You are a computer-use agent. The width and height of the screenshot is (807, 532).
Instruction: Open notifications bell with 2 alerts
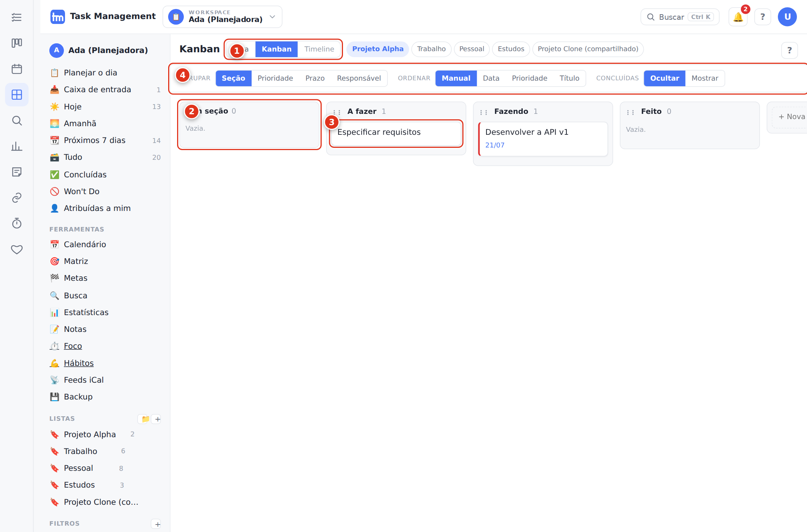[x=738, y=17]
